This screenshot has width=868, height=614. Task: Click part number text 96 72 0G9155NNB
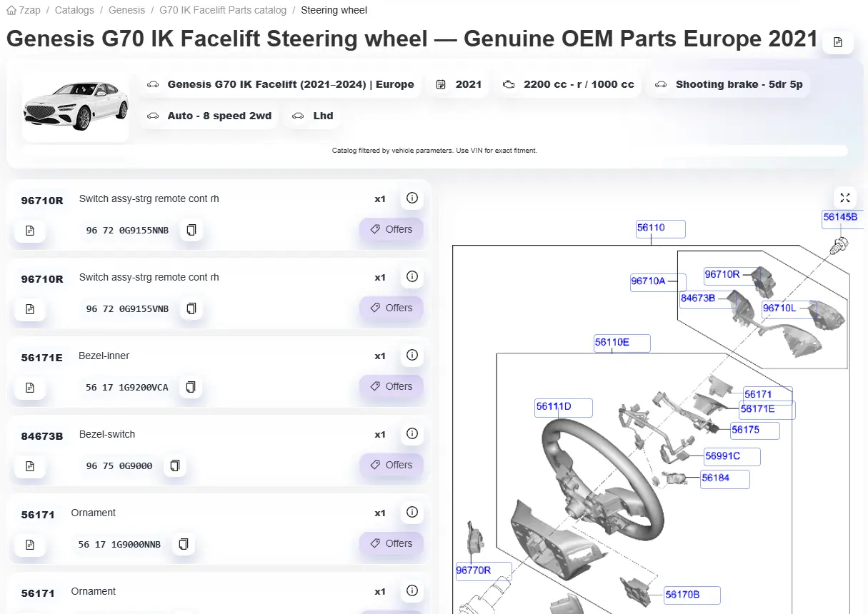click(x=127, y=231)
